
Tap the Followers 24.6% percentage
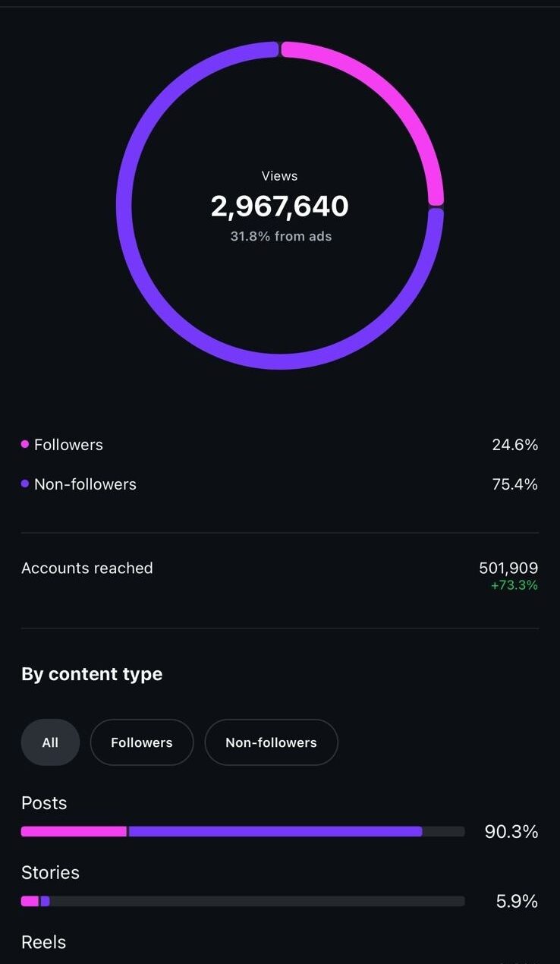pos(514,445)
